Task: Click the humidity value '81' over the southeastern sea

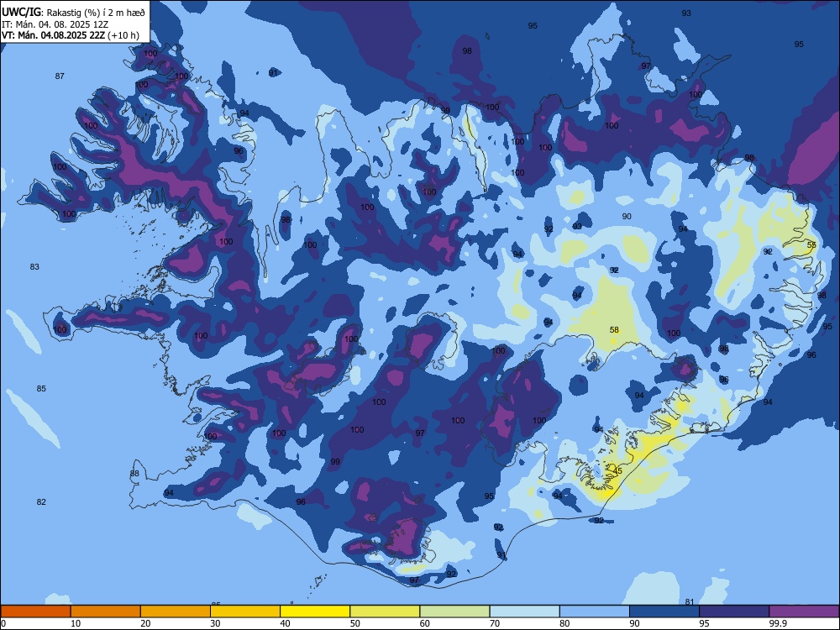Action: point(690,602)
